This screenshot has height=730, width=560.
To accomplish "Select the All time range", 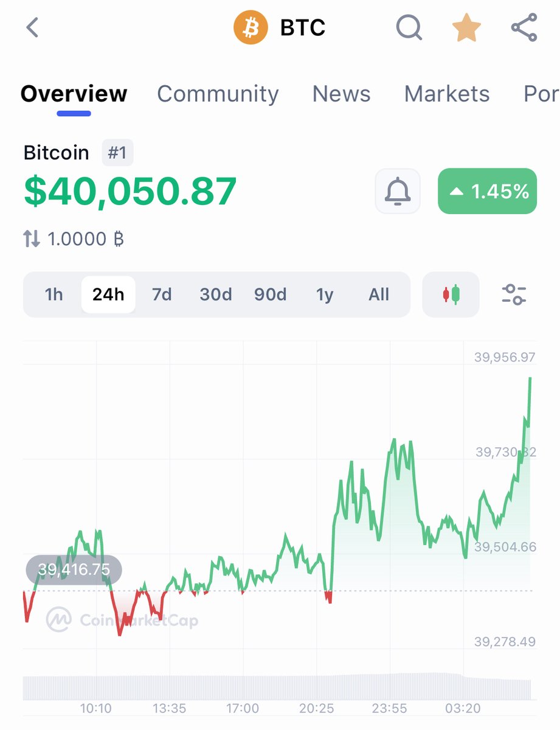I will click(379, 294).
